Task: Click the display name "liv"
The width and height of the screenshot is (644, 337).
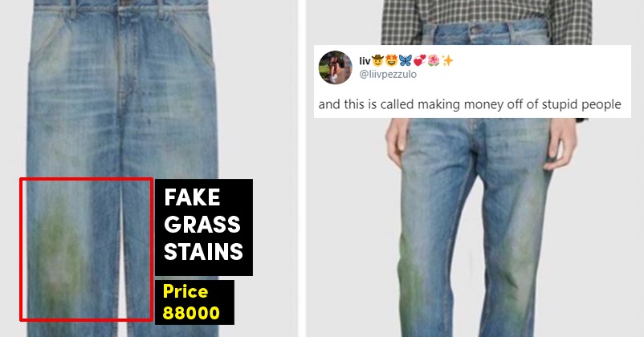Action: pyautogui.click(x=365, y=61)
